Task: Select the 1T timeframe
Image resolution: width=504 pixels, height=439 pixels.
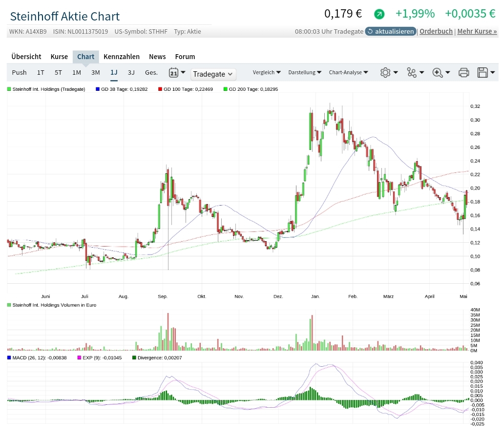Action: click(41, 73)
